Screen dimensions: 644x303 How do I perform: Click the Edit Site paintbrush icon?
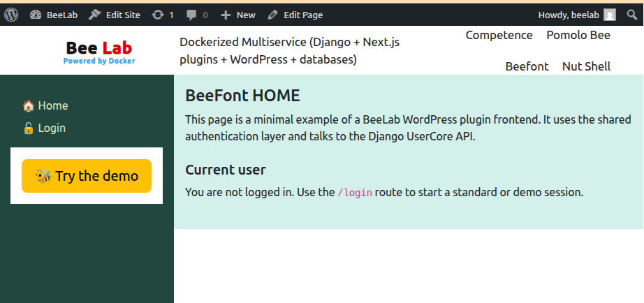click(x=94, y=15)
